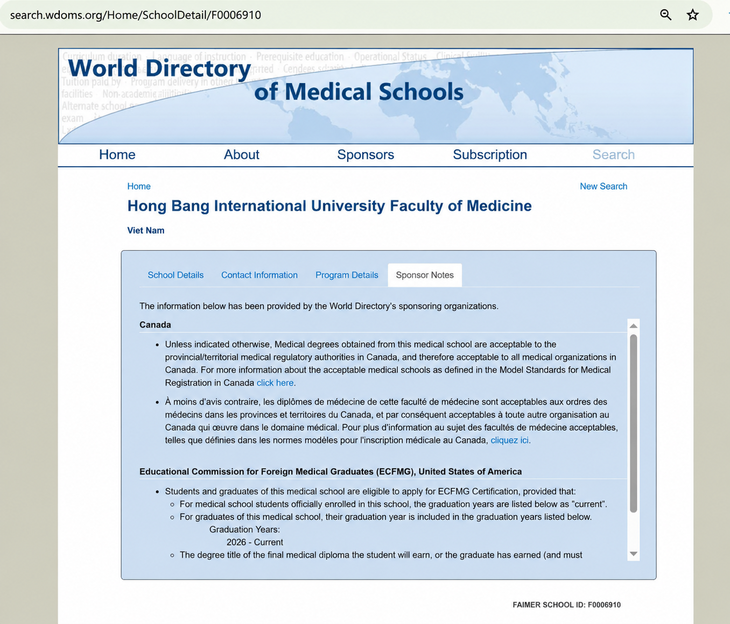Viewport: 730px width, 624px height.
Task: Open the Home navigation menu item
Action: 117,155
